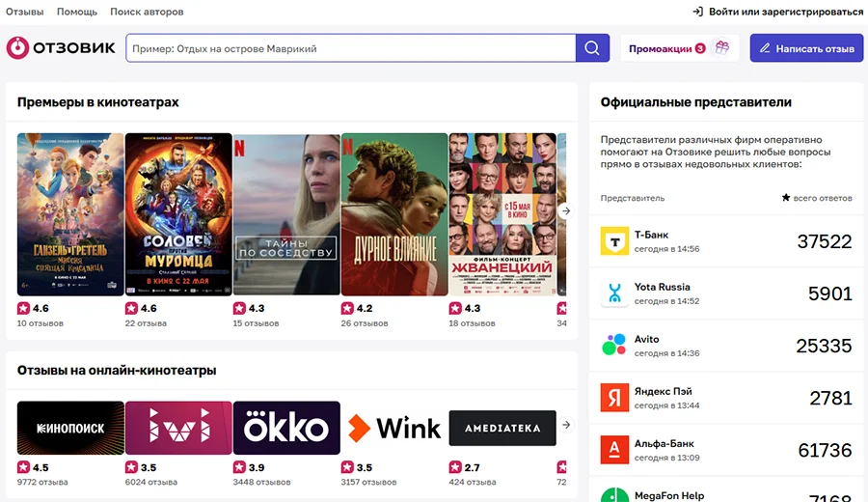
Task: Click the Яндекс Пэй representative name
Action: tap(663, 391)
